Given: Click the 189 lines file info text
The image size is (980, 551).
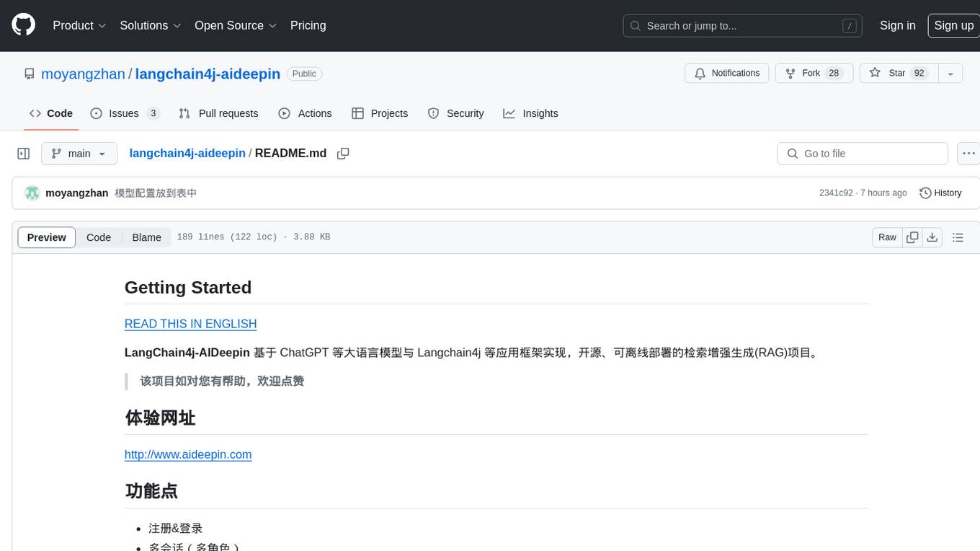Looking at the screenshot, I should [254, 237].
